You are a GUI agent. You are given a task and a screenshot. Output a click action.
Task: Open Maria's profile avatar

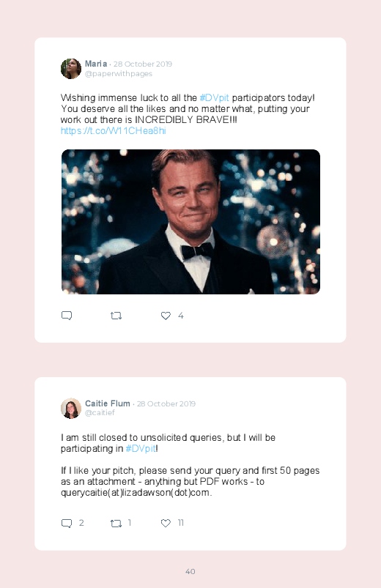pos(71,69)
